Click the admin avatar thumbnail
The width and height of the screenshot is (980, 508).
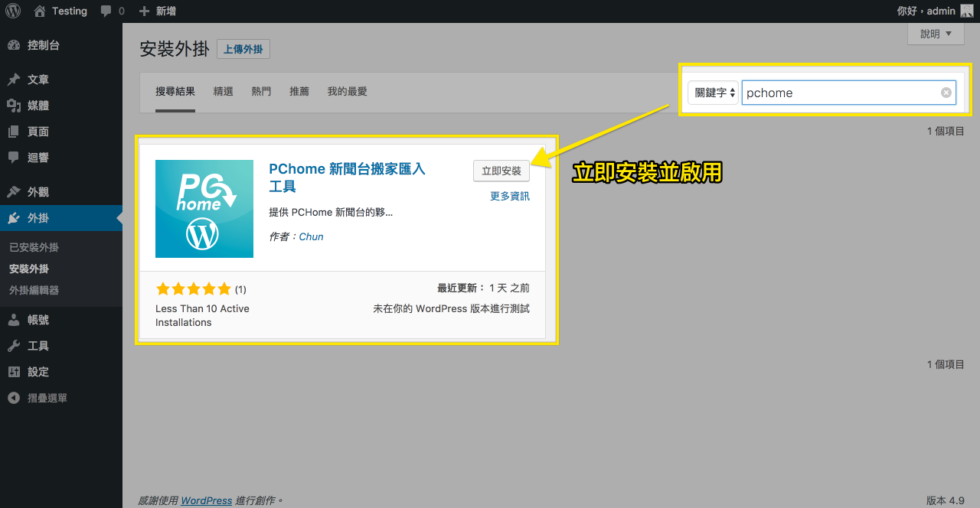[967, 11]
